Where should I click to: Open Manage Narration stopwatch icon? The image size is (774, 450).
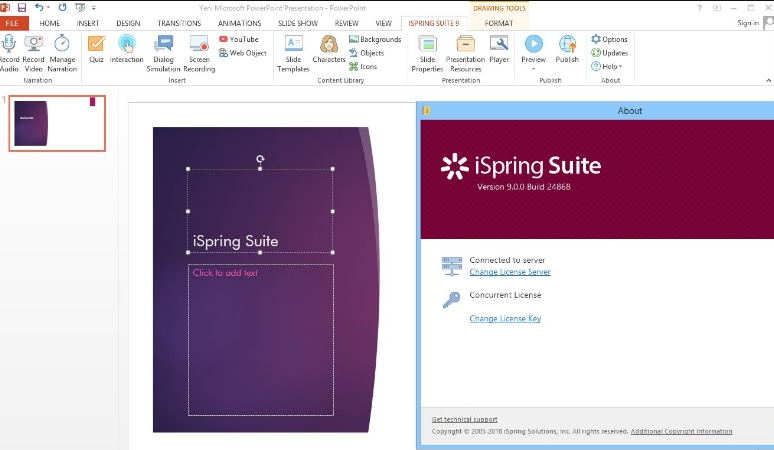pos(62,43)
